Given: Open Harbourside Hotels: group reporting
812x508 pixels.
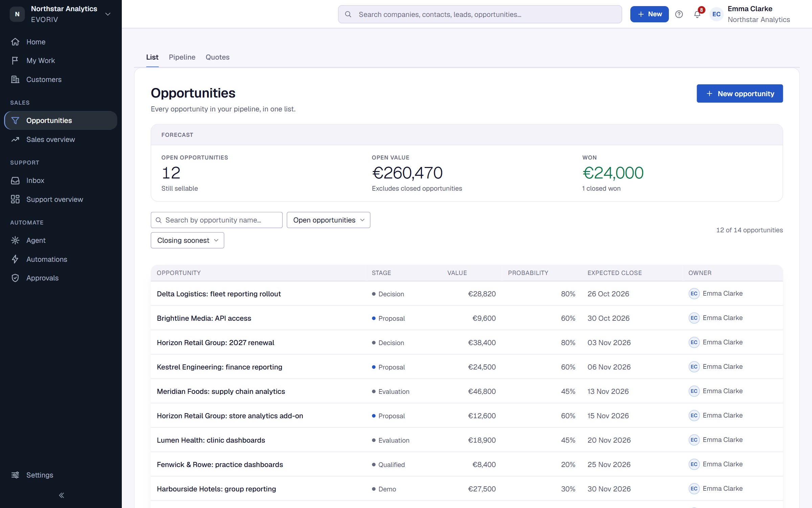Looking at the screenshot, I should 217,489.
